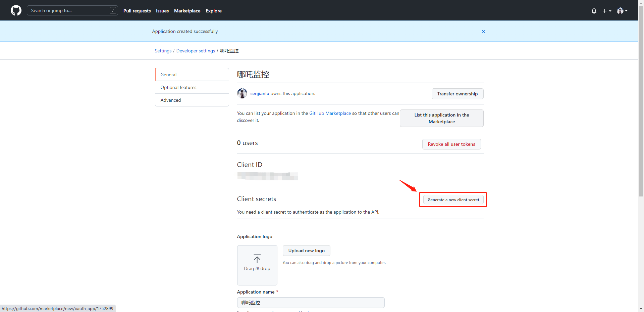This screenshot has height=312, width=644.
Task: Click the slash shortcut key in search
Action: pos(113,10)
